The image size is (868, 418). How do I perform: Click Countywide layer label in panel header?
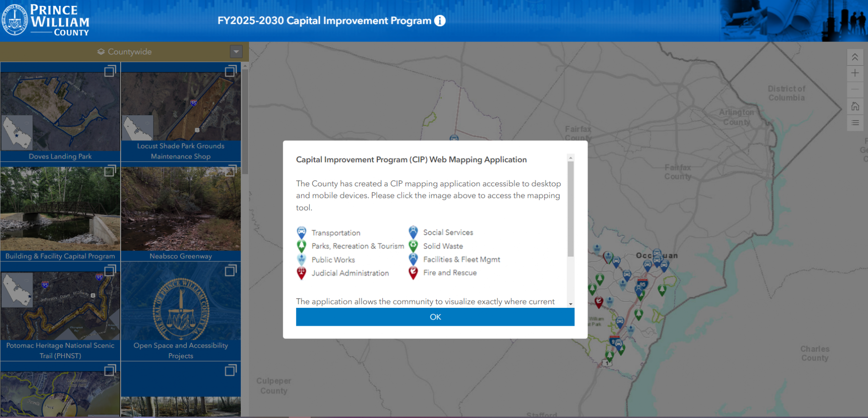pyautogui.click(x=130, y=52)
